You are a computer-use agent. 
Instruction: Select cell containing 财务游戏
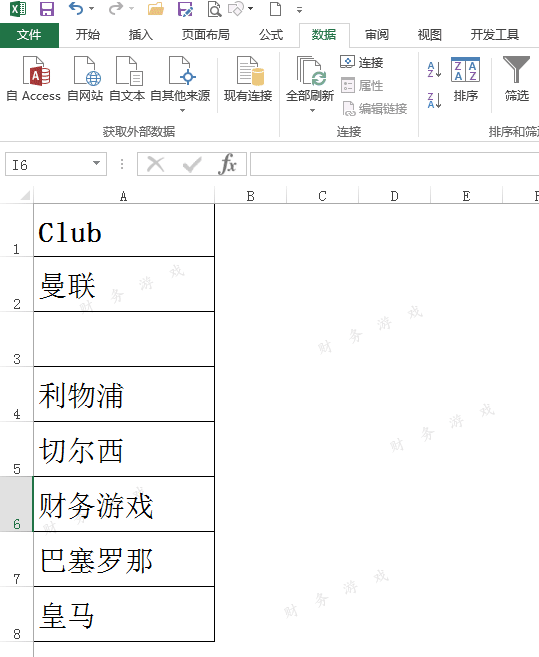coord(124,504)
